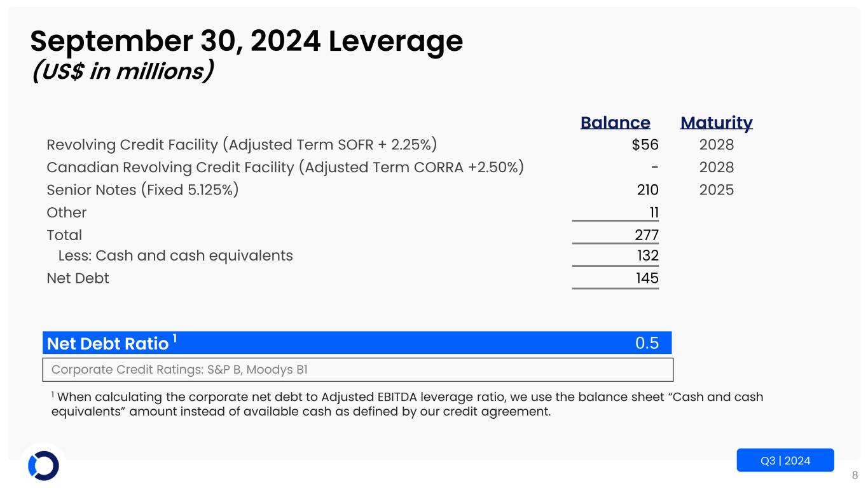Click the 0.5 net debt ratio value

pos(647,343)
